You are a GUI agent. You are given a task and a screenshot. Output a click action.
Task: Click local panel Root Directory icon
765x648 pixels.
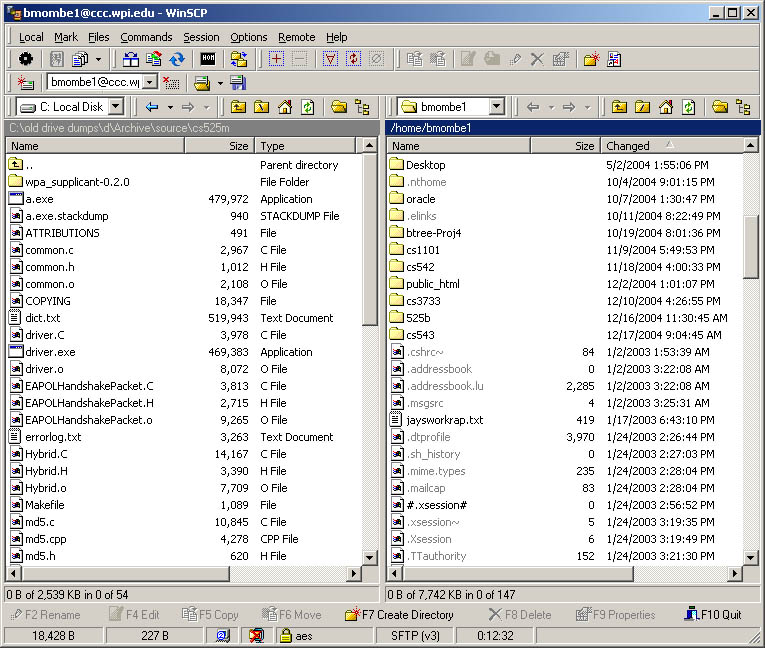coord(262,107)
